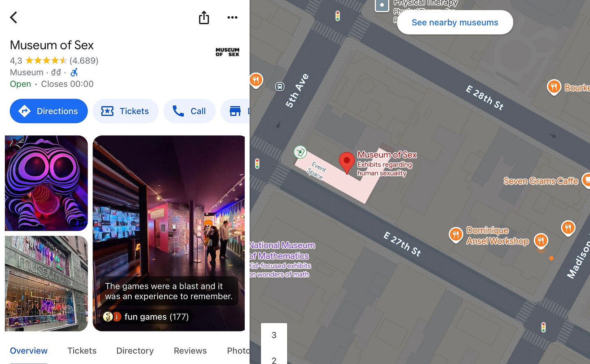590x364 pixels.
Task: Switch to the Tickets tab
Action: point(82,351)
